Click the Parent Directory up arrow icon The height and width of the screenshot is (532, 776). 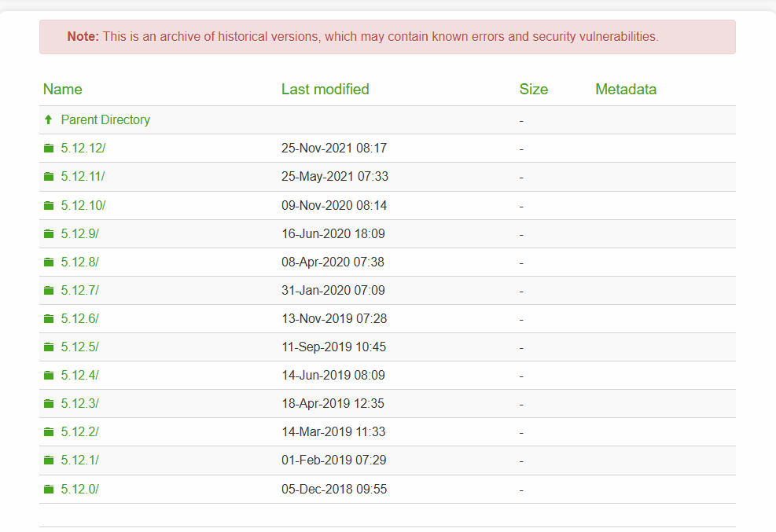48,119
